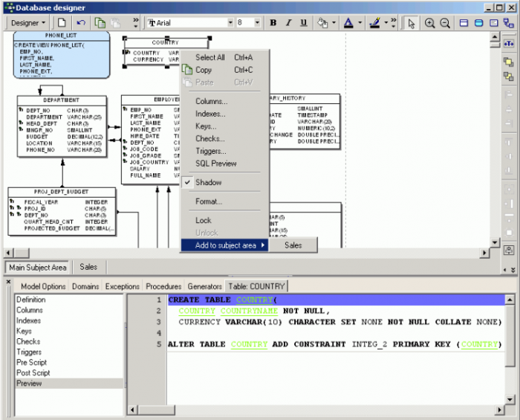Click the DEPARTMENT table header in diagram
This screenshot has height=420, width=520.
[62, 100]
